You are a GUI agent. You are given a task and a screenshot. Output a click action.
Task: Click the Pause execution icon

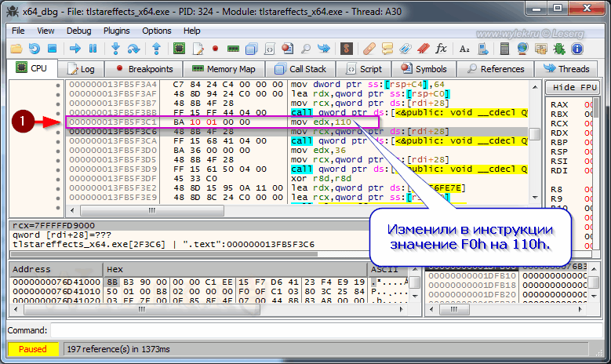(x=93, y=49)
